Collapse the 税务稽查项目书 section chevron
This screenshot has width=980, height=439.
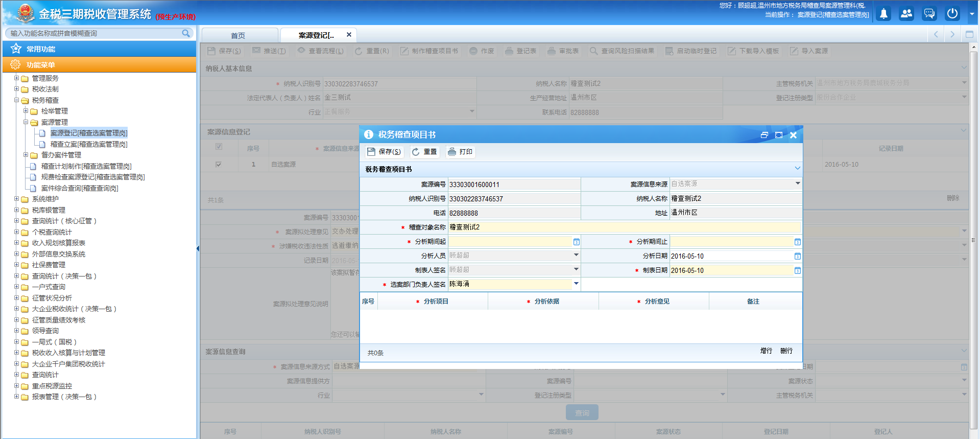point(798,169)
